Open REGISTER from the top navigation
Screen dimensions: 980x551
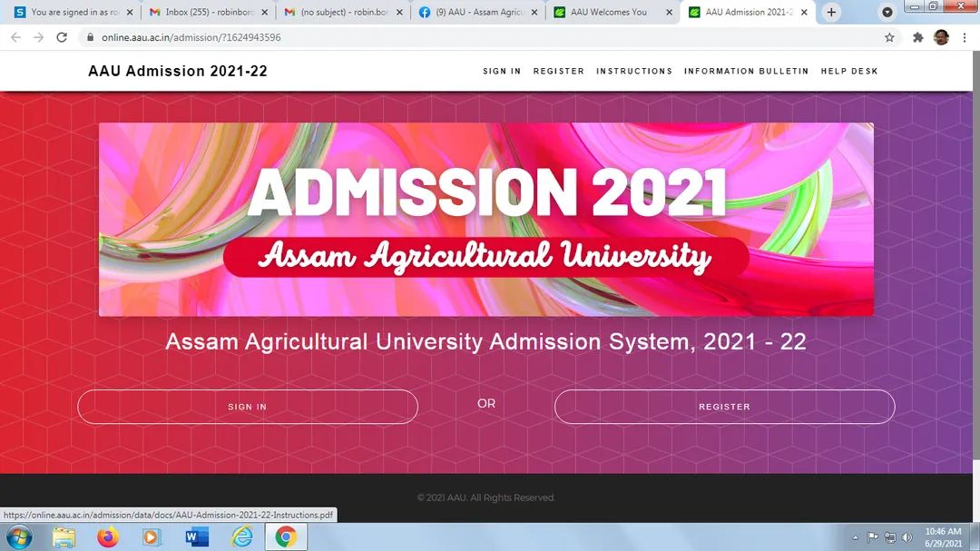click(559, 72)
